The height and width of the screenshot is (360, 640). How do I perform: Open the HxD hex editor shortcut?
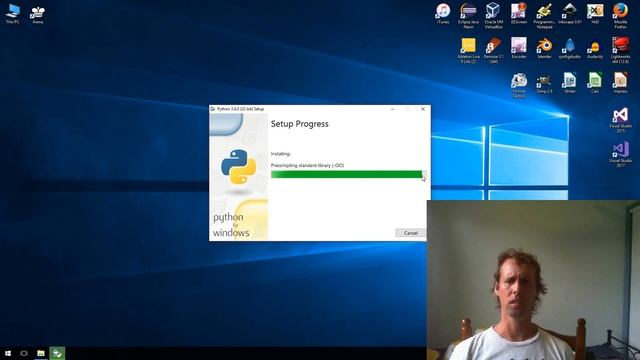click(595, 13)
